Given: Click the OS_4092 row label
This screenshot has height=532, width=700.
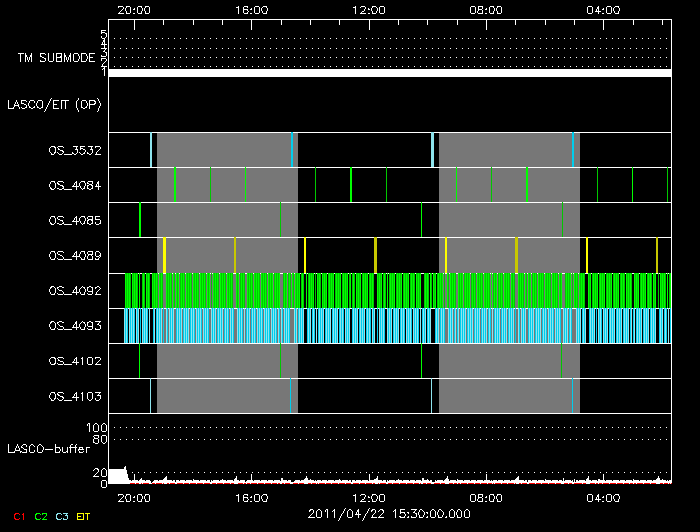Looking at the screenshot, I should tap(74, 291).
